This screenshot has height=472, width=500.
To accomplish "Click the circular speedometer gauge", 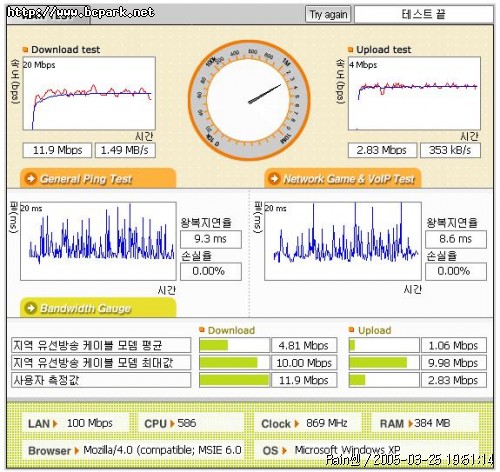I will 249,100.
